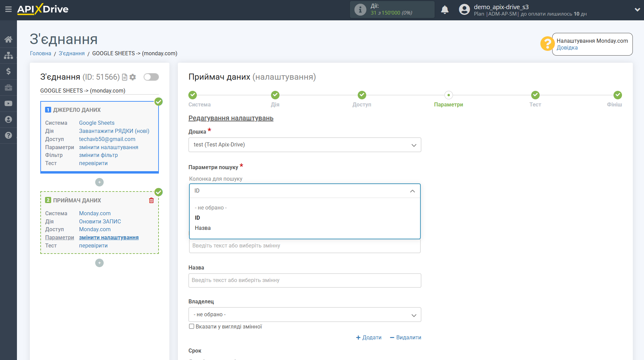The width and height of the screenshot is (644, 360).
Task: Open 'Завантажити РЯДКИ (нові)' action link
Action: (114, 131)
